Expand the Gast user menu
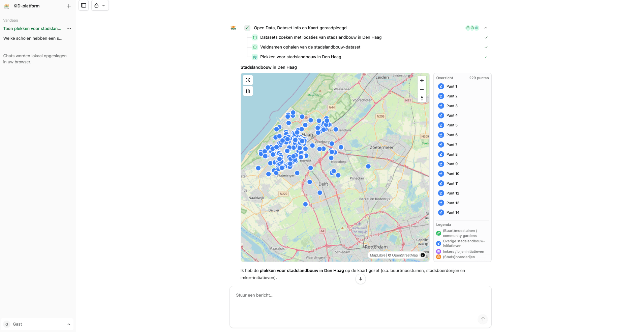 [37, 324]
